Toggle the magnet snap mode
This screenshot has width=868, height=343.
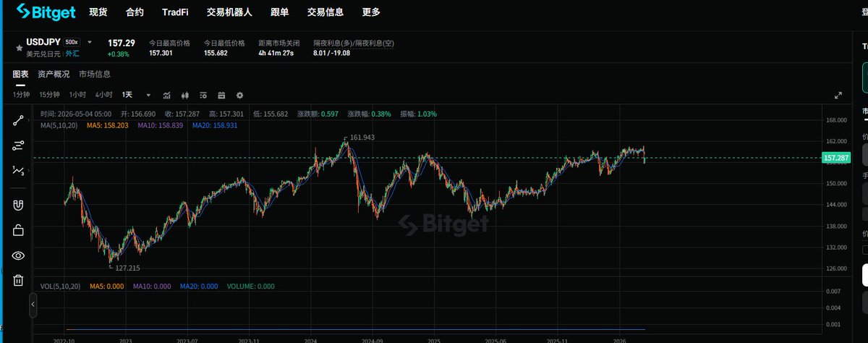coord(18,206)
